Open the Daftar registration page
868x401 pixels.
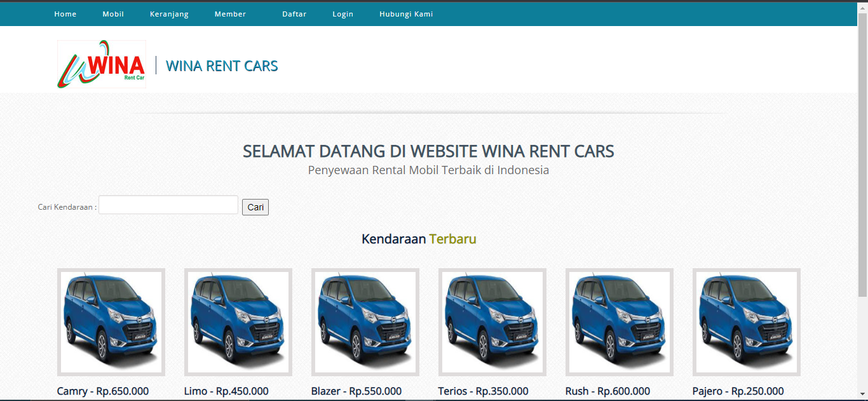pos(294,14)
